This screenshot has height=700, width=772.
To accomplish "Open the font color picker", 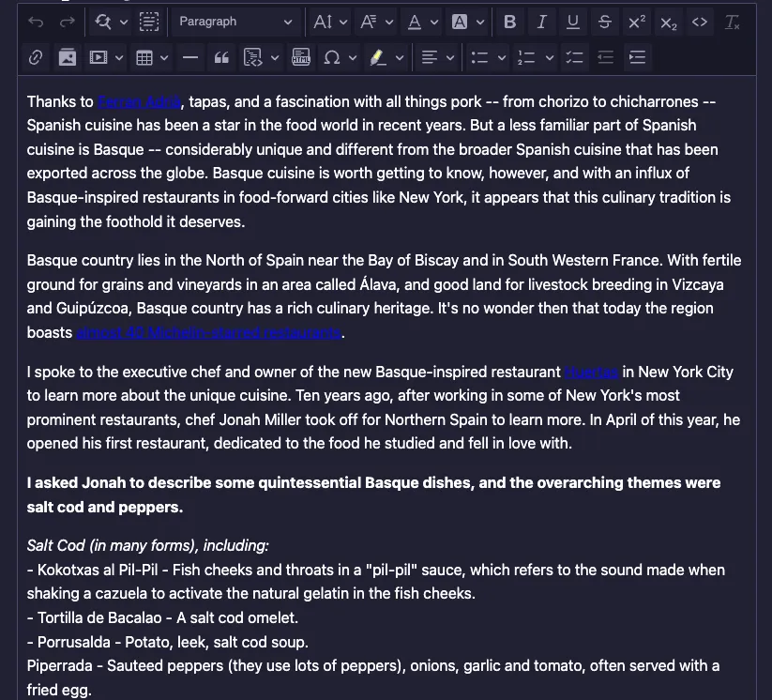I will coord(421,22).
